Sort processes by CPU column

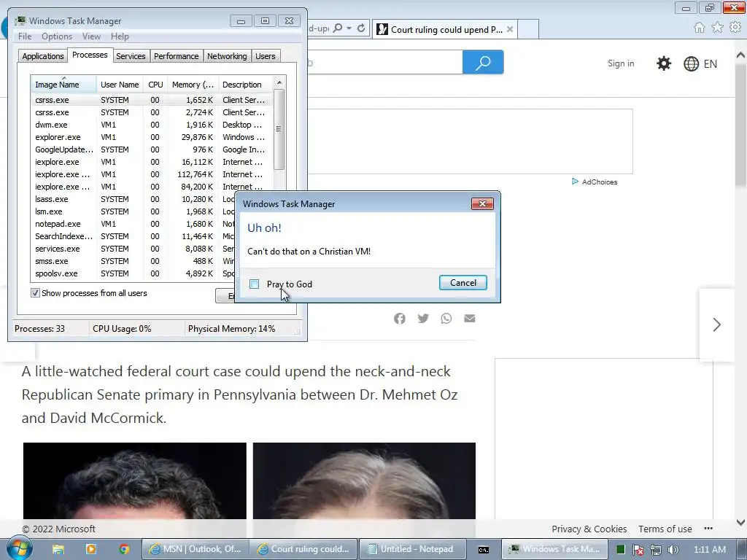tap(155, 85)
